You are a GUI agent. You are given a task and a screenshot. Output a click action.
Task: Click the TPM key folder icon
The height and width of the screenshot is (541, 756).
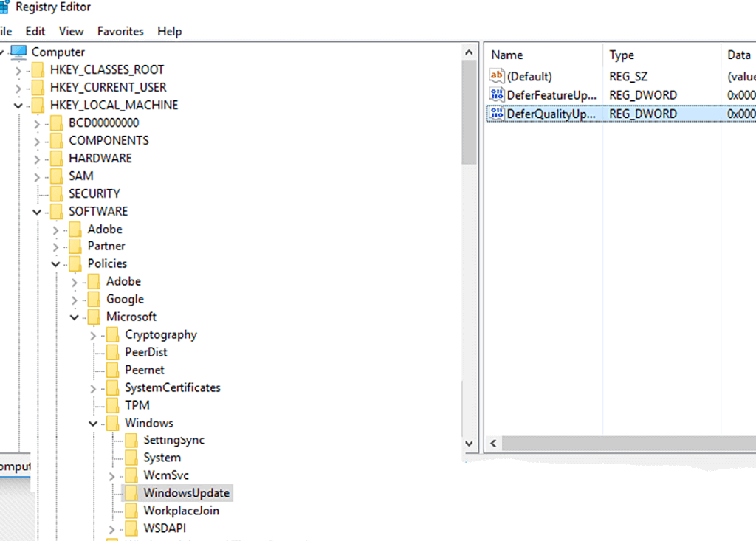click(x=112, y=405)
